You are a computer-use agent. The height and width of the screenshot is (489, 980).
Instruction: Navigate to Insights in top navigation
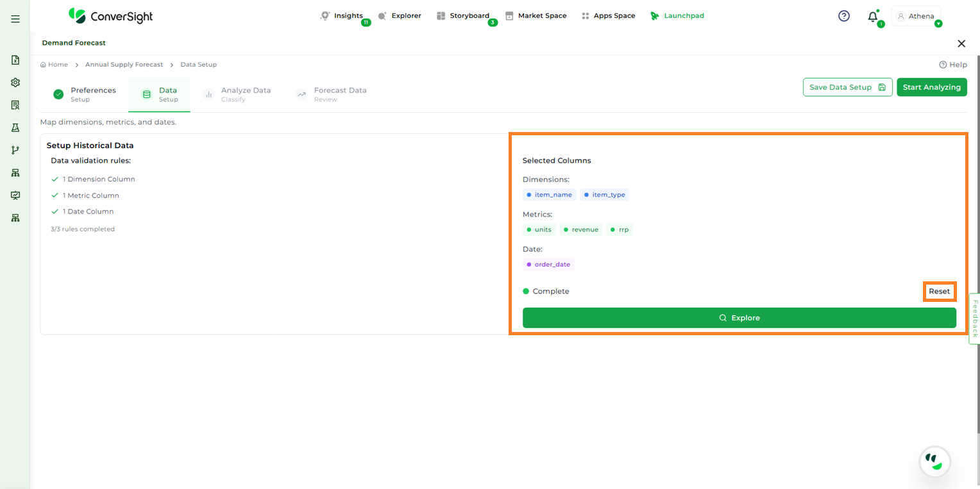[x=342, y=16]
